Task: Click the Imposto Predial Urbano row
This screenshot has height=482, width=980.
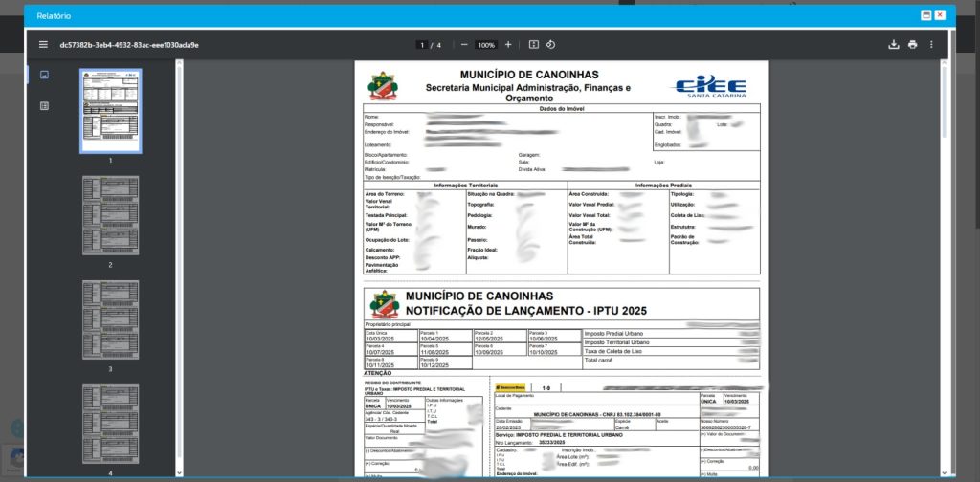Action: click(671, 334)
